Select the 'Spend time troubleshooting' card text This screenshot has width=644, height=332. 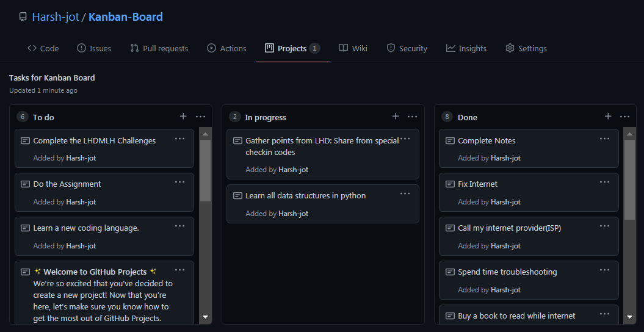point(507,272)
